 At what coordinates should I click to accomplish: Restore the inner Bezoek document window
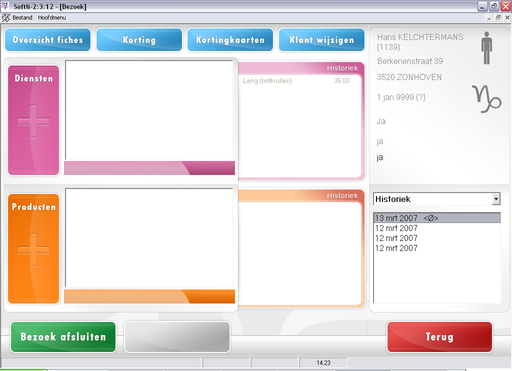[x=498, y=18]
